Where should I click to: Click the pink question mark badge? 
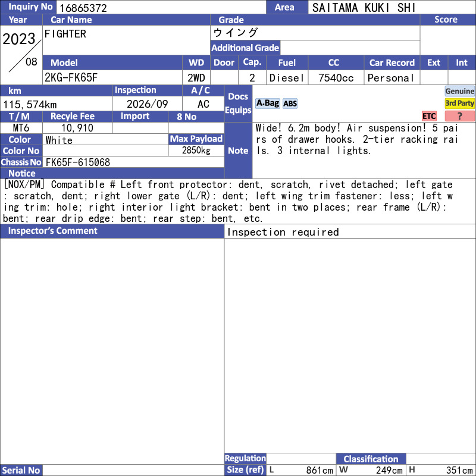(459, 116)
